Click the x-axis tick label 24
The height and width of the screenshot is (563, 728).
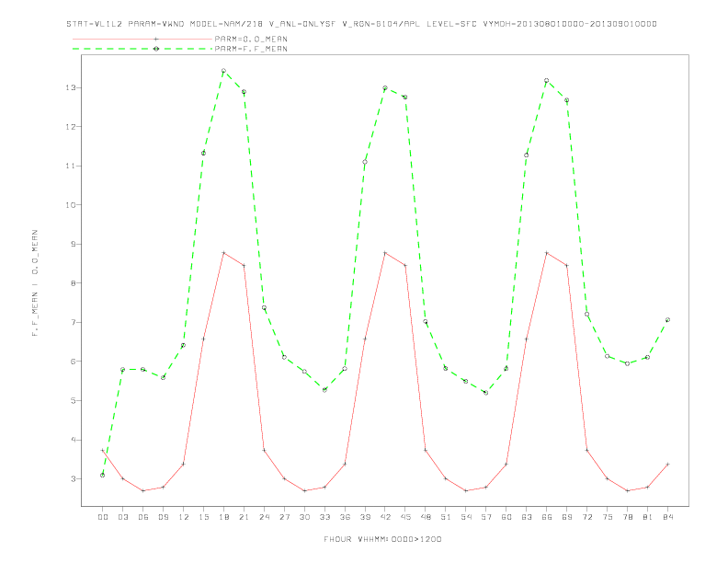click(x=264, y=517)
